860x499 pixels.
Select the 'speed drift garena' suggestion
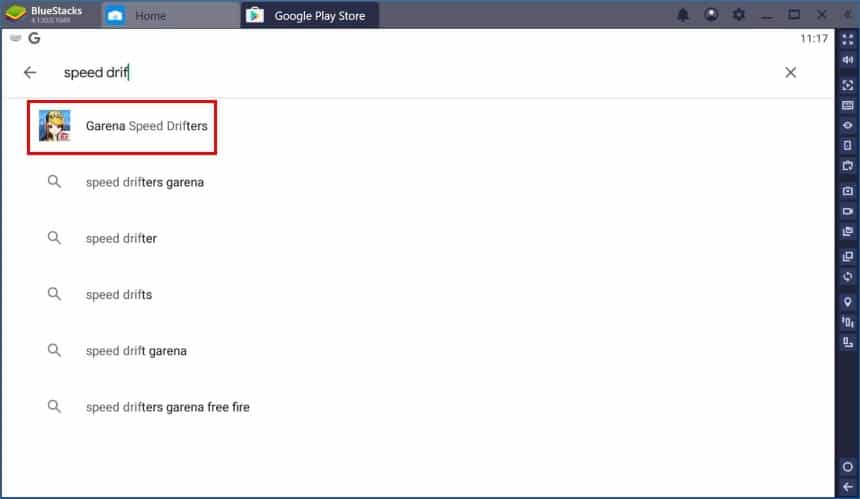click(136, 351)
